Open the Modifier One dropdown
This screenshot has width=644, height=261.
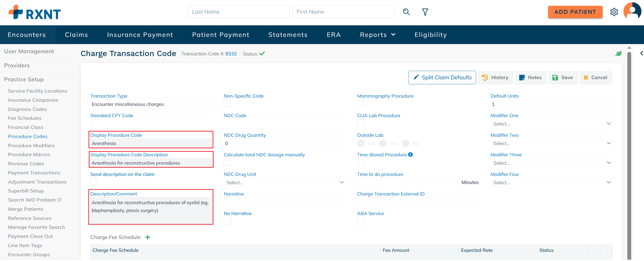[551, 124]
